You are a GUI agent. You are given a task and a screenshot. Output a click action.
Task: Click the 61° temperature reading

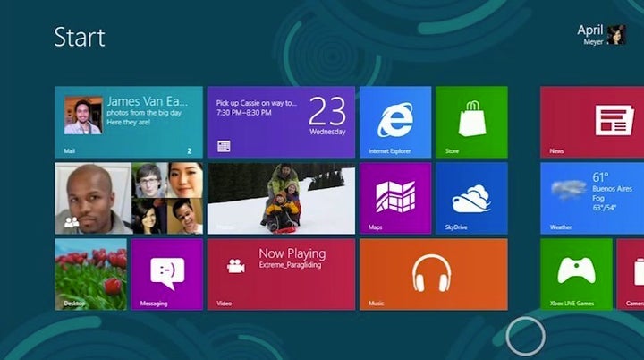[600, 177]
